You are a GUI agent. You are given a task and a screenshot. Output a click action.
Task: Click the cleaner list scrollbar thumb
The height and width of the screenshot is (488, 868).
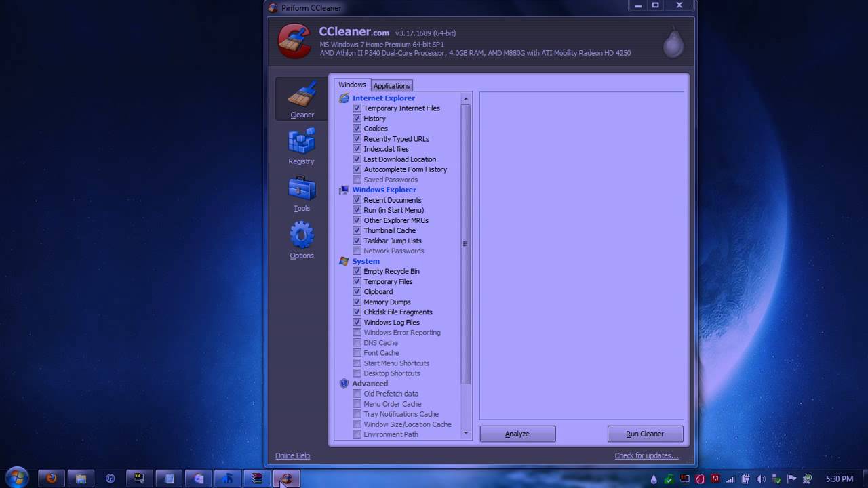tap(465, 244)
